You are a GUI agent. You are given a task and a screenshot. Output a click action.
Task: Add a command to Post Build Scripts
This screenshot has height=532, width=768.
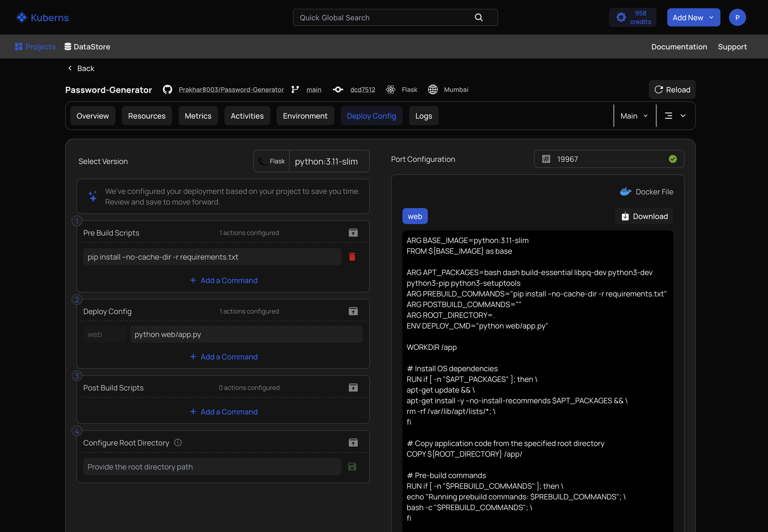pyautogui.click(x=223, y=412)
